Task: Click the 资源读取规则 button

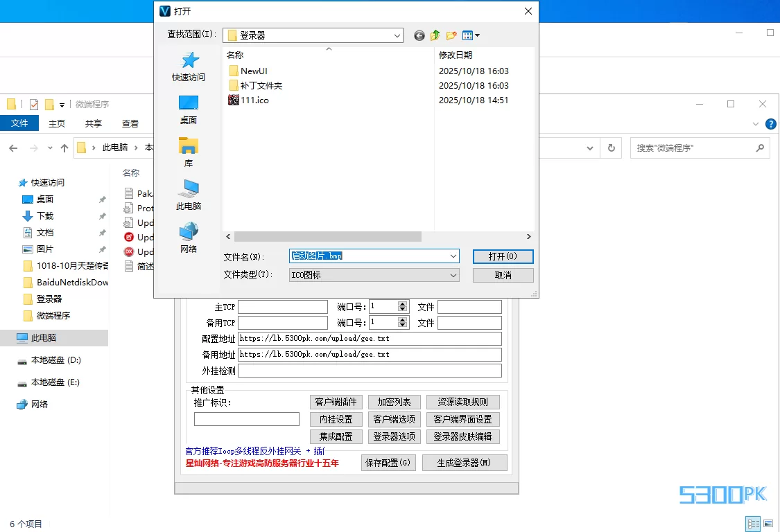Action: click(463, 402)
